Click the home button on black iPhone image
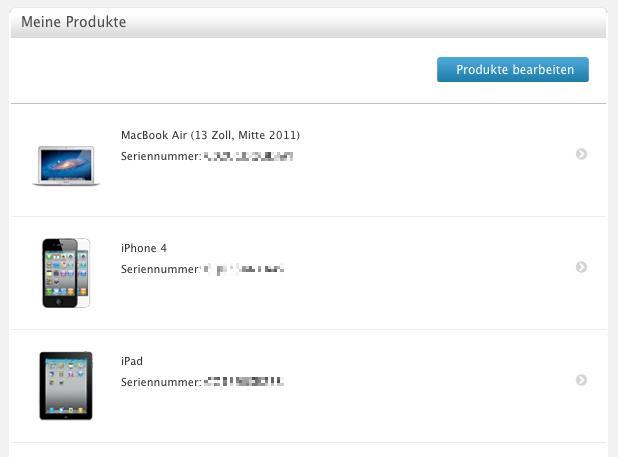Image resolution: width=618 pixels, height=457 pixels. [x=59, y=302]
